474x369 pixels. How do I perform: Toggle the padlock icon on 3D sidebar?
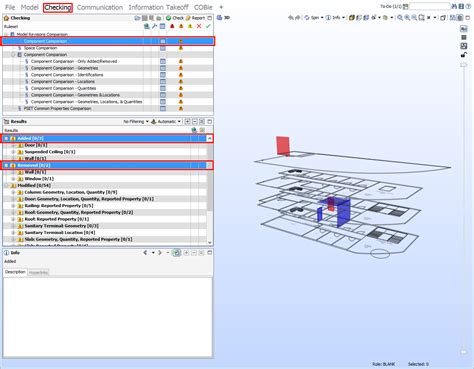point(464,55)
